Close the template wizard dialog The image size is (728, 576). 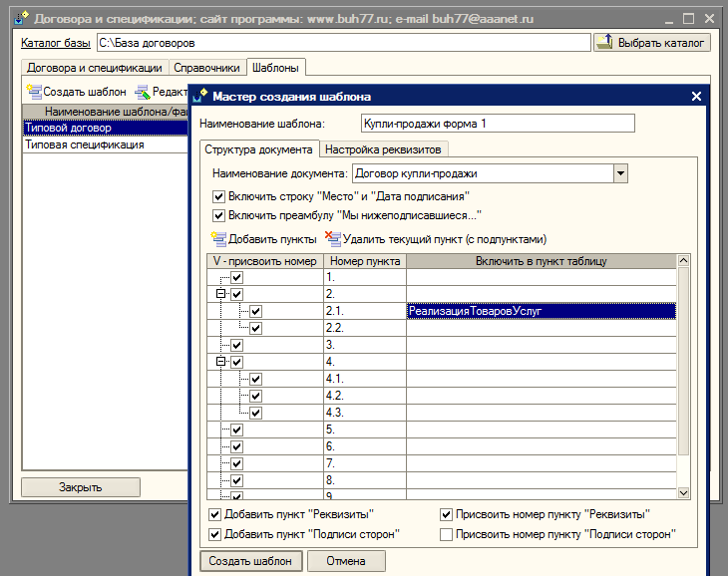click(x=696, y=97)
